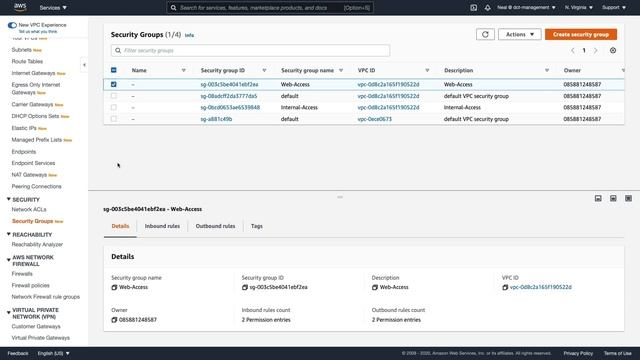
Task: Click the Info link beside Security Groups
Action: coord(189,36)
